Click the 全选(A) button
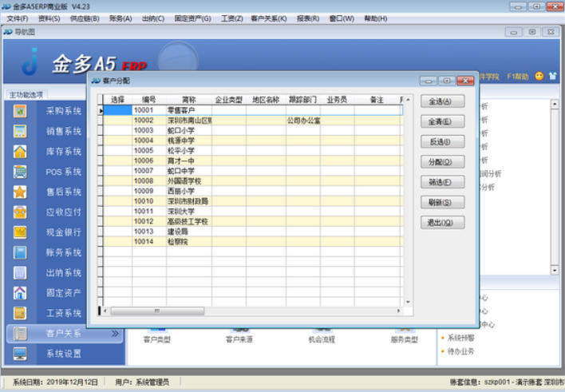This screenshot has height=392, width=565. click(442, 101)
